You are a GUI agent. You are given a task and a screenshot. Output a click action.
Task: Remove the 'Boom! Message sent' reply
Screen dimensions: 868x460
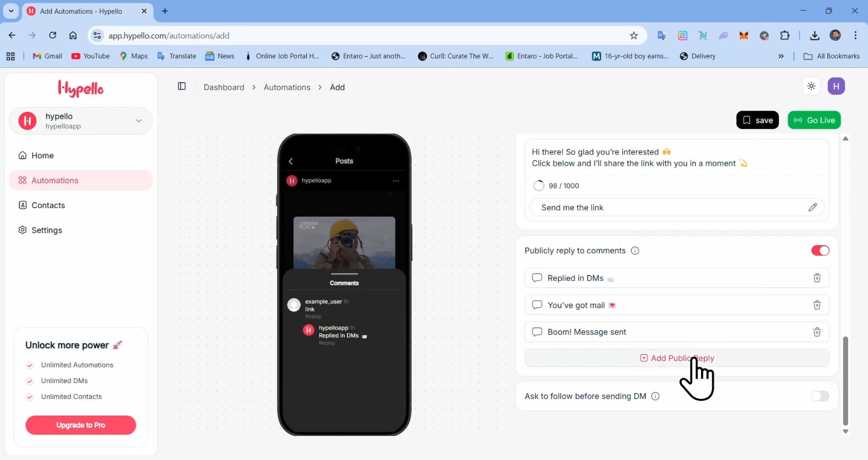point(817,332)
